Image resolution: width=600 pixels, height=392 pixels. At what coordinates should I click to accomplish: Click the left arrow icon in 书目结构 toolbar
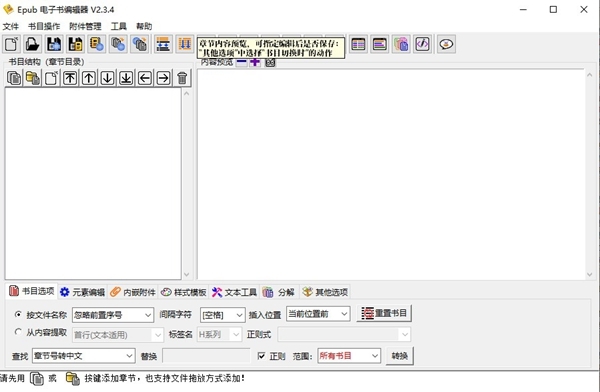pyautogui.click(x=145, y=78)
